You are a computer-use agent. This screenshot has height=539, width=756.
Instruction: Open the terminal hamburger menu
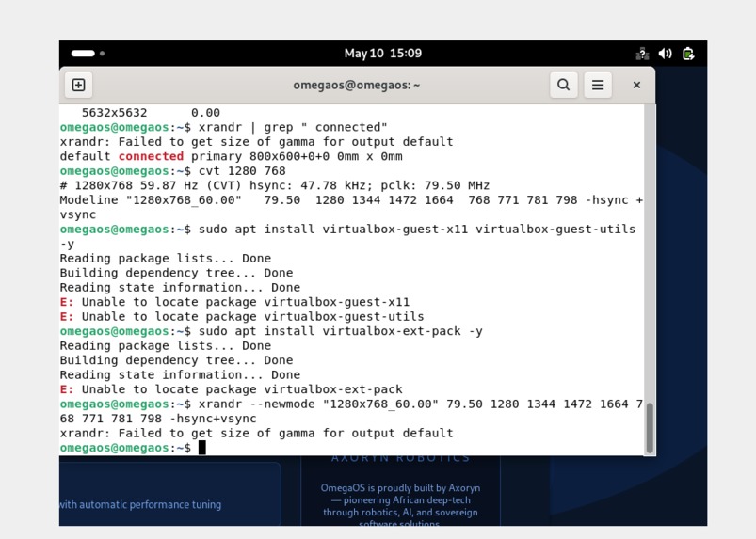click(x=598, y=86)
